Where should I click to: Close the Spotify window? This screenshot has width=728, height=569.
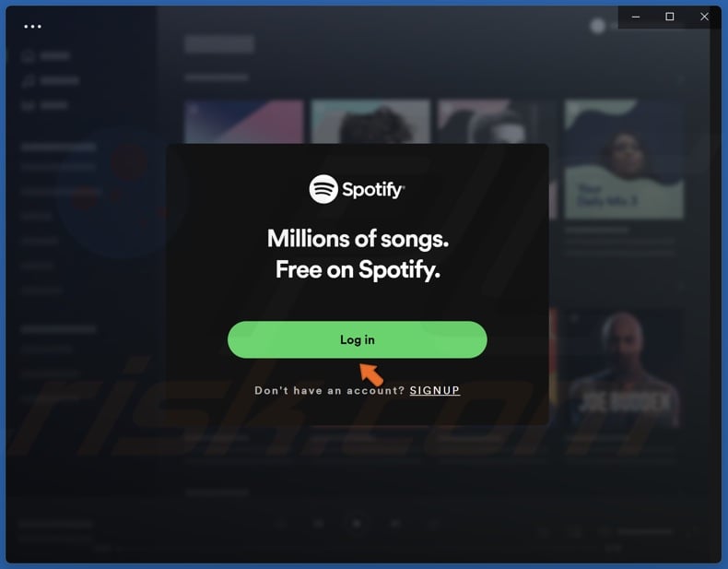point(704,17)
